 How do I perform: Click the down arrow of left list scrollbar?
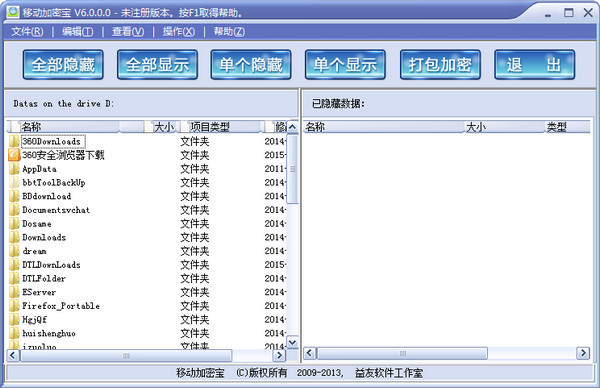(293, 342)
